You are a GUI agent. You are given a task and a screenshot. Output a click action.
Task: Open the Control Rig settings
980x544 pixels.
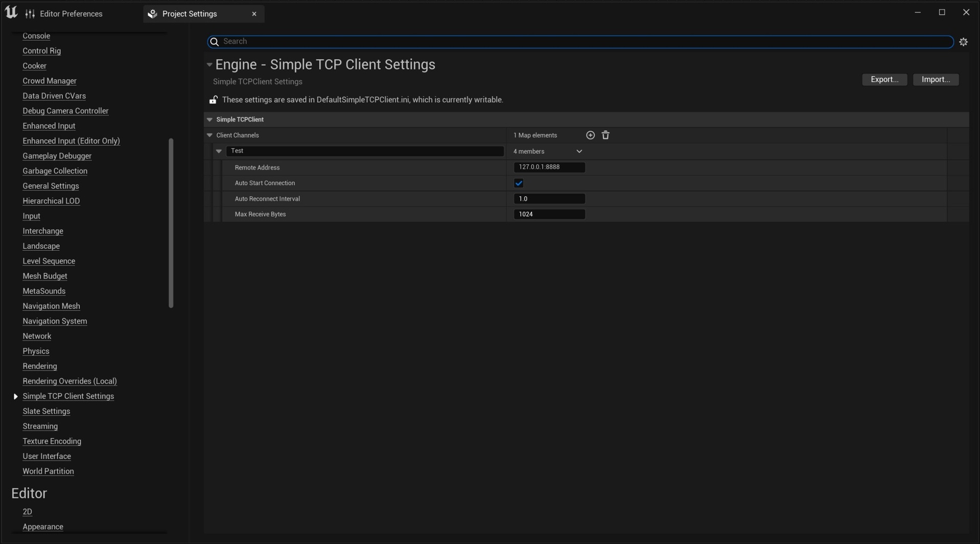point(41,51)
